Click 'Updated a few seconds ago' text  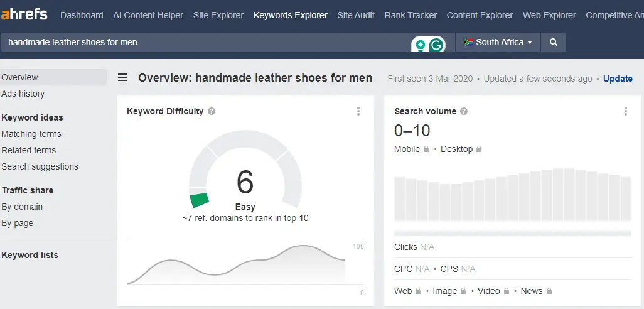pos(538,79)
